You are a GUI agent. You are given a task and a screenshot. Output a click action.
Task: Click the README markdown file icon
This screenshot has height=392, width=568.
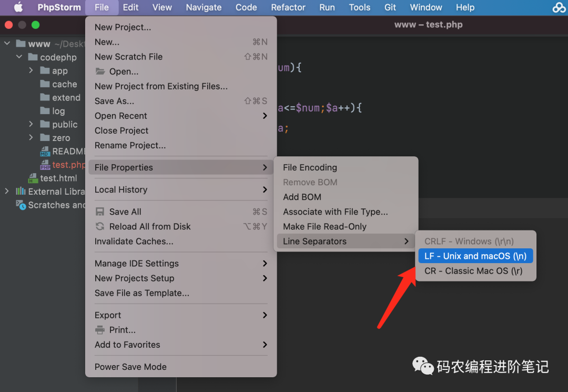click(45, 152)
